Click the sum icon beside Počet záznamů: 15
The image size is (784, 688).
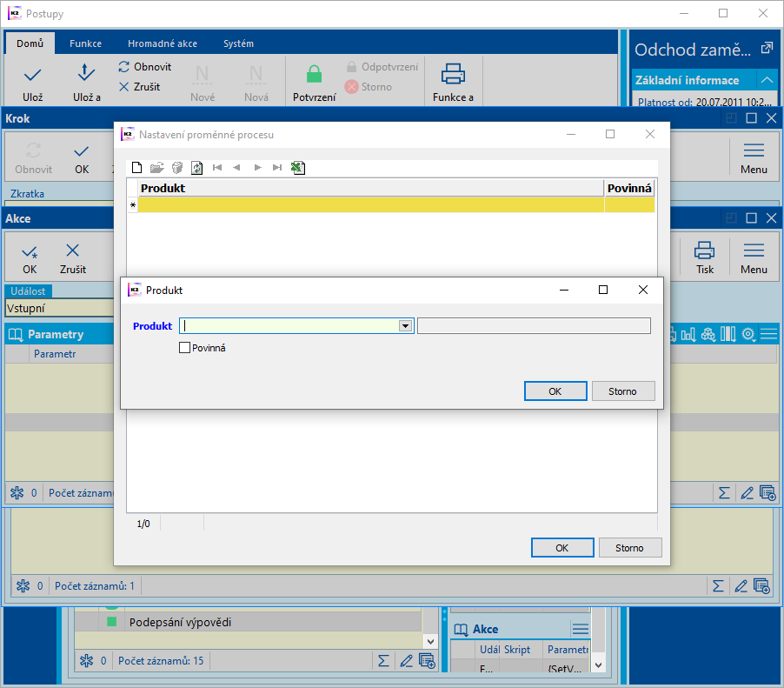coord(383,661)
